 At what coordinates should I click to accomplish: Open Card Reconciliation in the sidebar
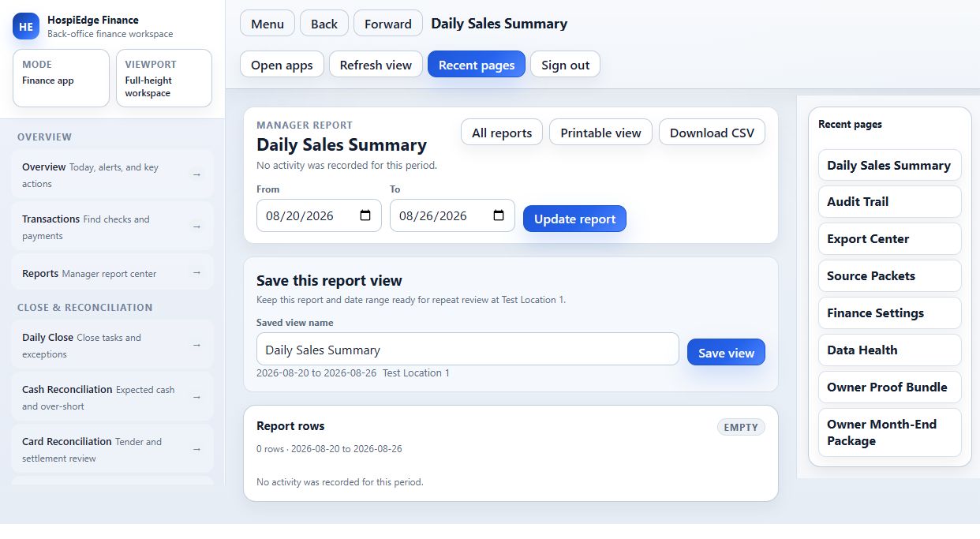pyautogui.click(x=112, y=450)
